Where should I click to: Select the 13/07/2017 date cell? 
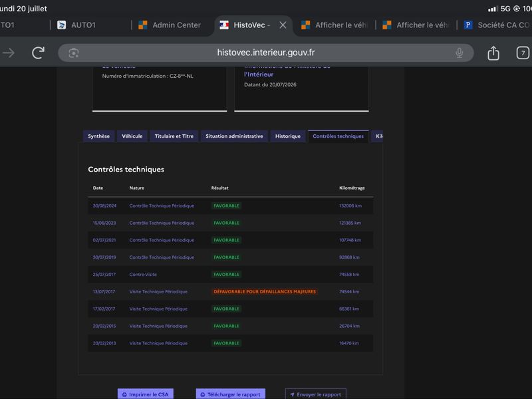tap(104, 291)
